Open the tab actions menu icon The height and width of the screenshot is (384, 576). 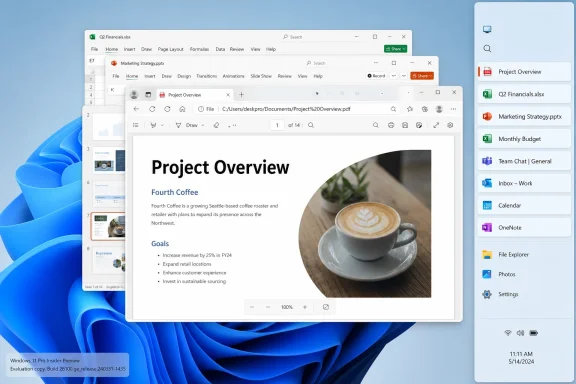[148, 95]
